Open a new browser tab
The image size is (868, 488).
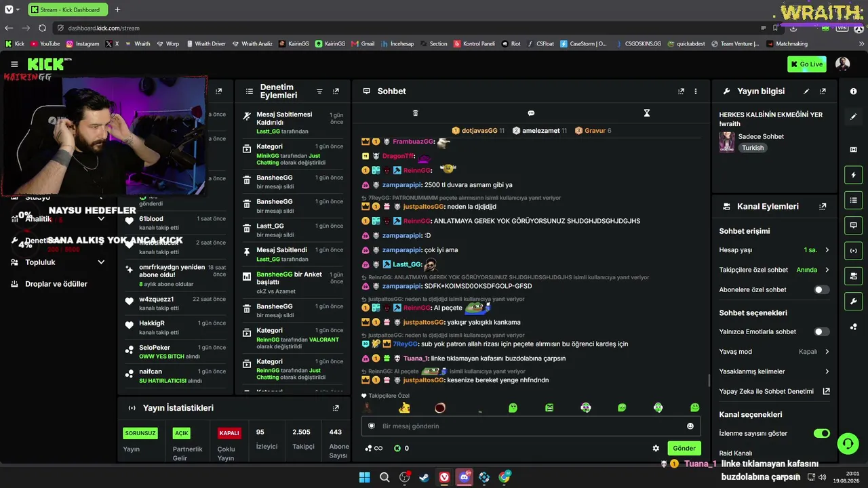coord(117,9)
